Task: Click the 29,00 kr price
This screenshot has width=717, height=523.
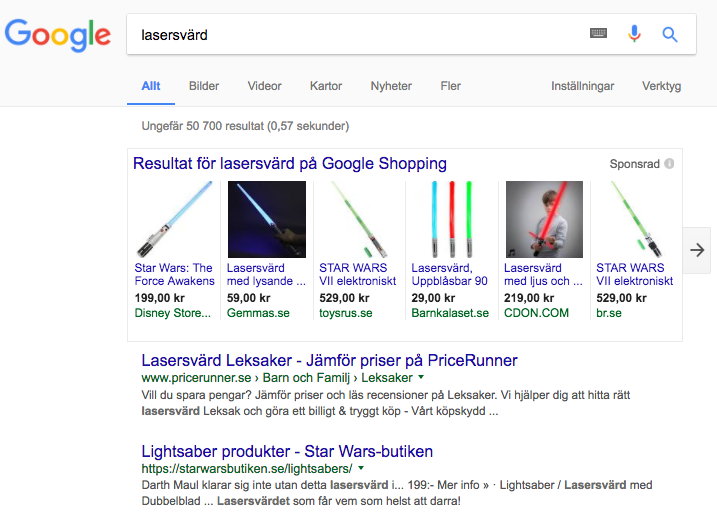Action: point(433,298)
